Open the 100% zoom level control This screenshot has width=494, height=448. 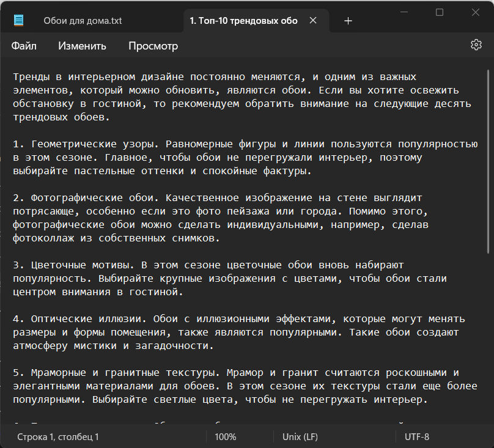click(x=226, y=436)
